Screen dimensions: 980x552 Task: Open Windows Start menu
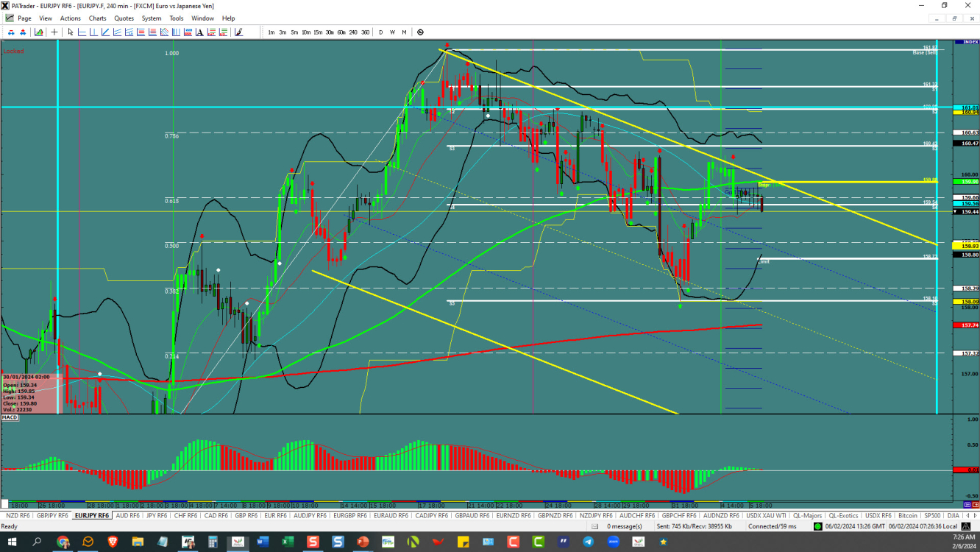[x=13, y=542]
